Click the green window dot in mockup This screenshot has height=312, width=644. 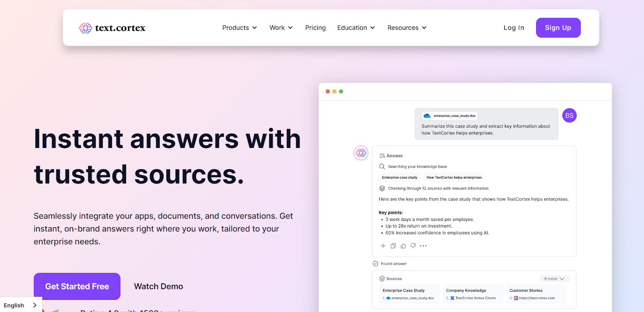click(341, 92)
